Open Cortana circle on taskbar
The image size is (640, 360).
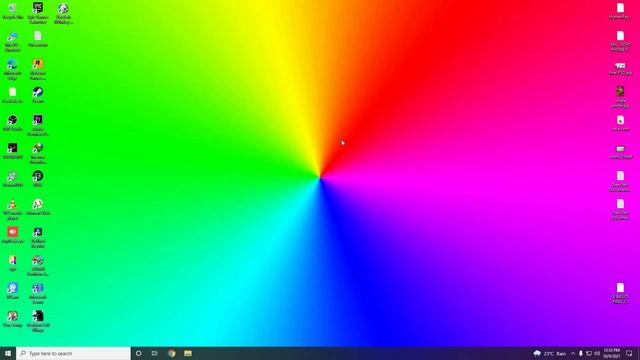pyautogui.click(x=139, y=353)
